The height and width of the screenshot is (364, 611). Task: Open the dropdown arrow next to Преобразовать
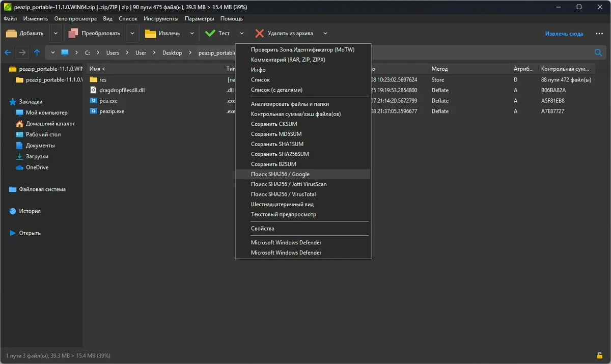[132, 34]
